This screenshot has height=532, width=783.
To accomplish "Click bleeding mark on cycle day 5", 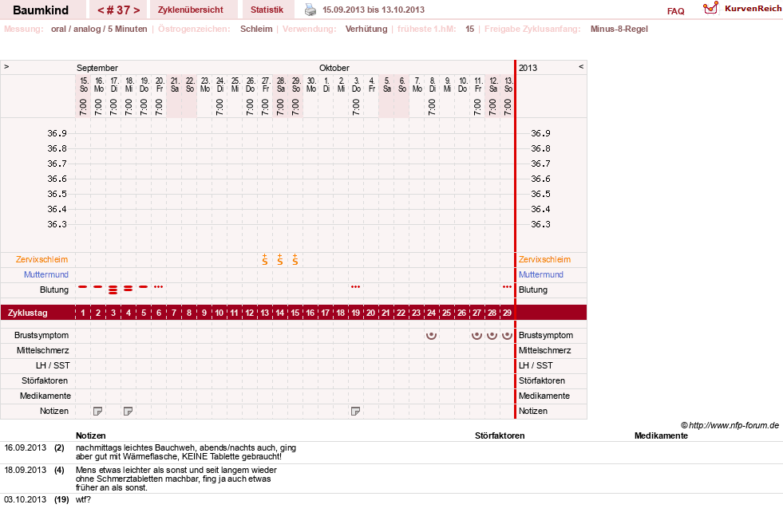I will [144, 287].
